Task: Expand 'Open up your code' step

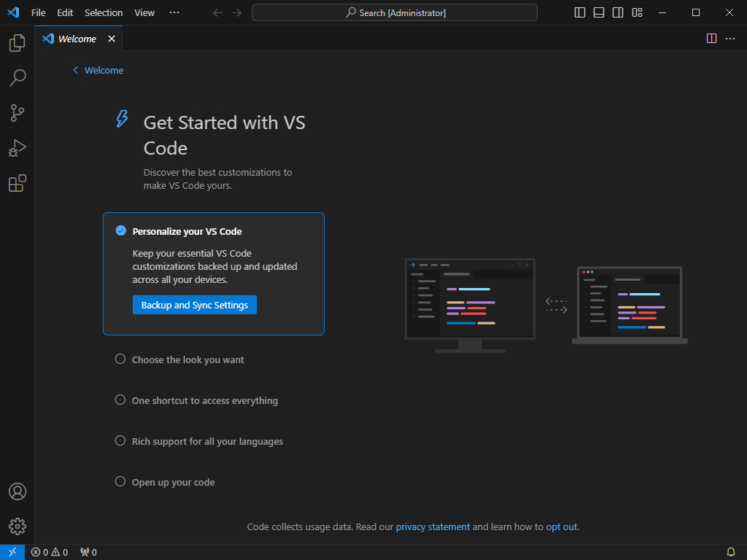Action: (x=173, y=483)
